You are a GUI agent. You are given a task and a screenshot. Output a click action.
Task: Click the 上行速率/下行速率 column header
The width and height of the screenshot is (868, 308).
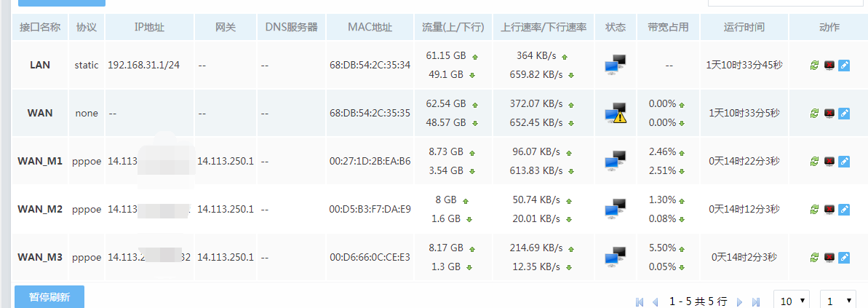tap(544, 27)
